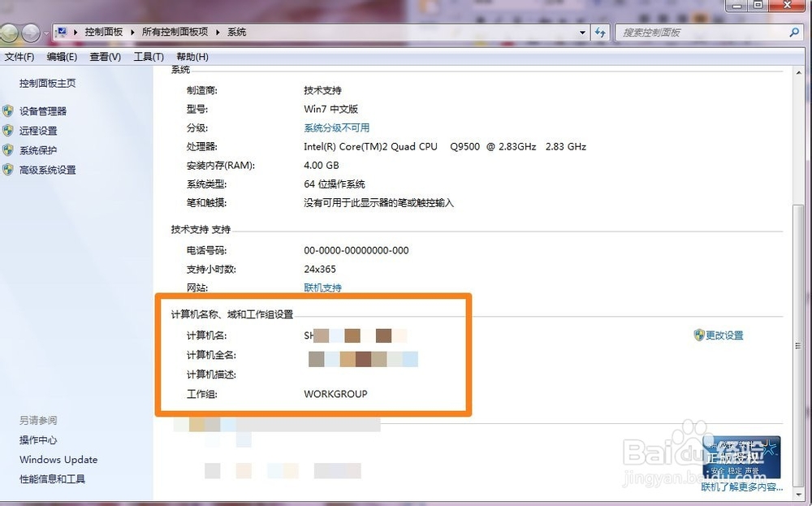Open the 工具(T) menu

[149, 57]
